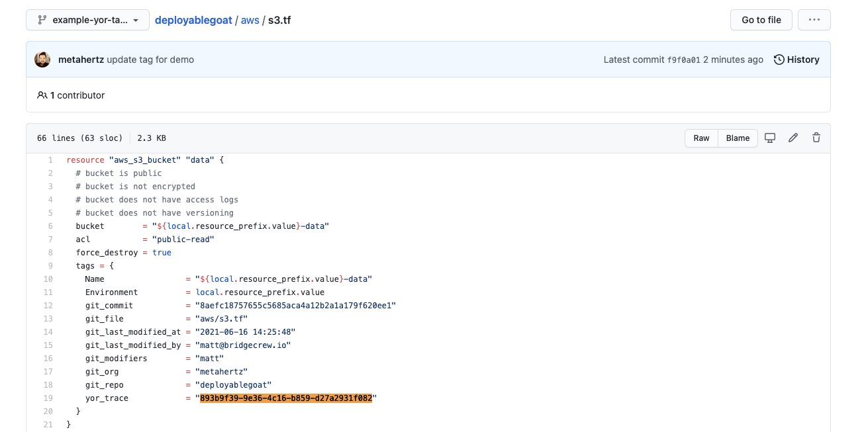Screen dimensions: 868x432
Task: Open the three-dots more options menu
Action: (814, 20)
